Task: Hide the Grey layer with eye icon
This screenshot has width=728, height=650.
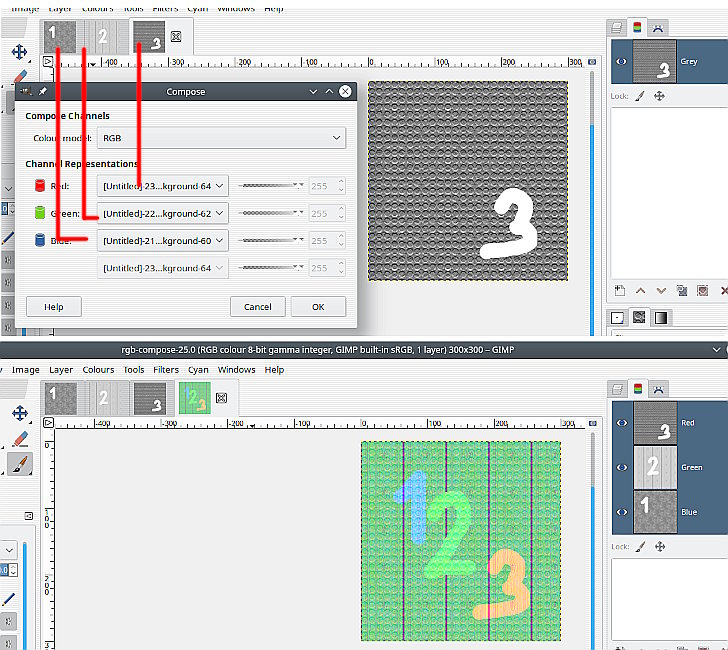Action: 621,61
